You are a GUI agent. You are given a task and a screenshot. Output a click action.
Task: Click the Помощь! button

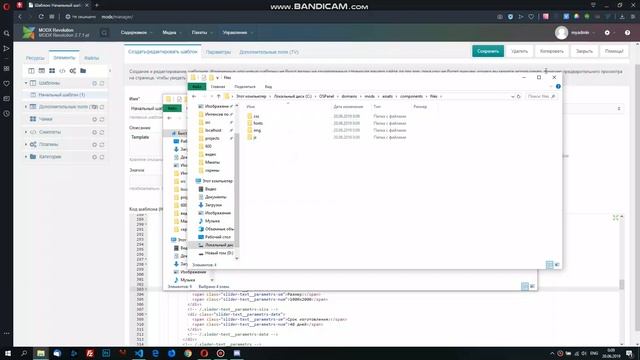coord(614,51)
